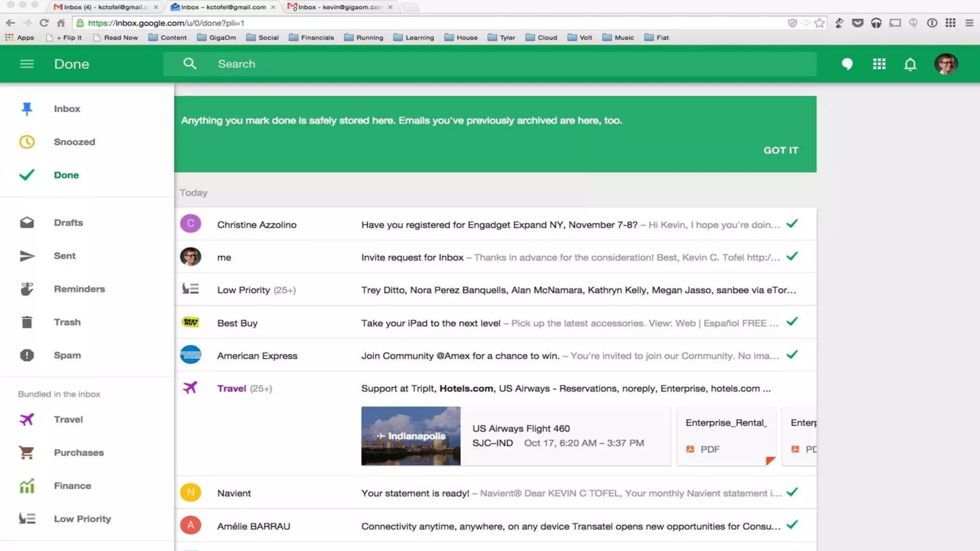The image size is (980, 551).
Task: Toggle done check on Amélie BARRAU email
Action: tap(792, 525)
